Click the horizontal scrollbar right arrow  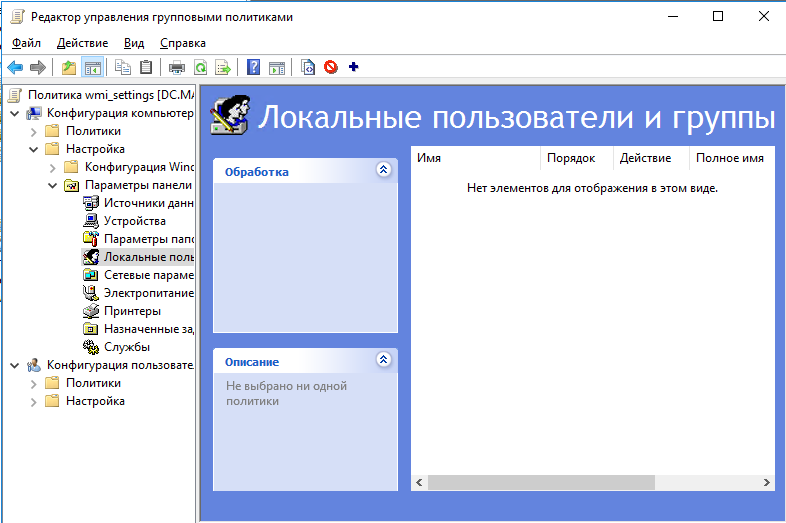click(x=768, y=482)
